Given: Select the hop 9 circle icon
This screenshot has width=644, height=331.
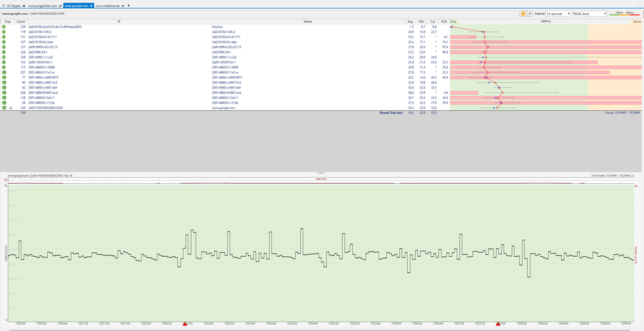Looking at the screenshot, I should click(x=4, y=67).
